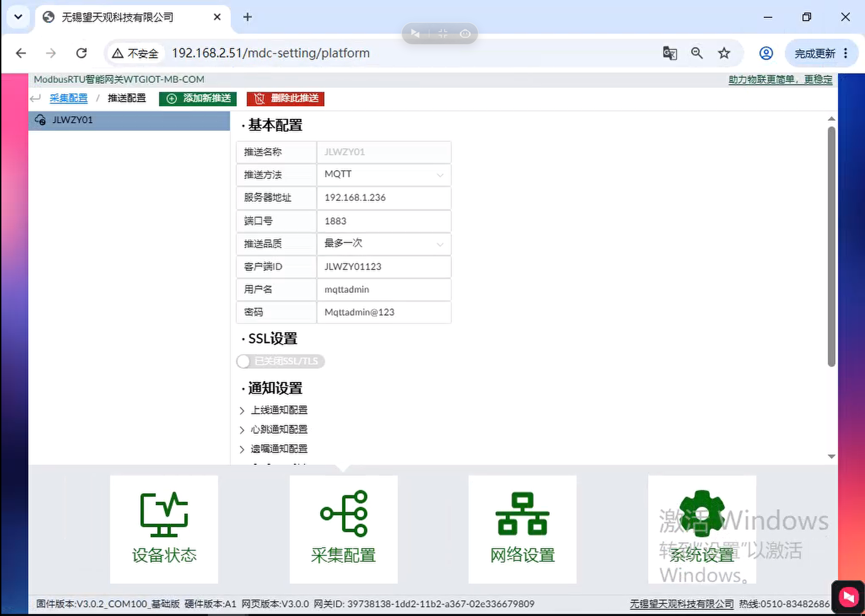865x616 pixels.
Task: Click the red chat bubble icon in corner
Action: click(x=849, y=597)
